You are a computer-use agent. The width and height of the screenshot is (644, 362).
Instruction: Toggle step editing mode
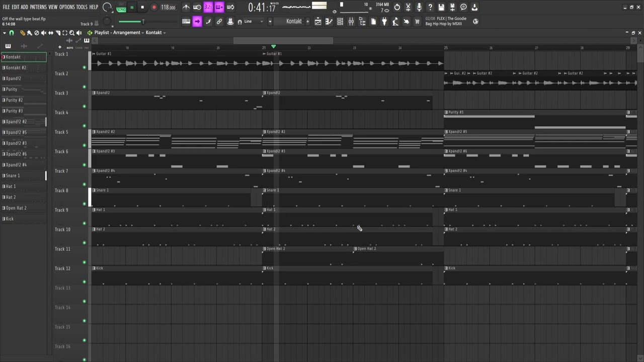(208, 21)
